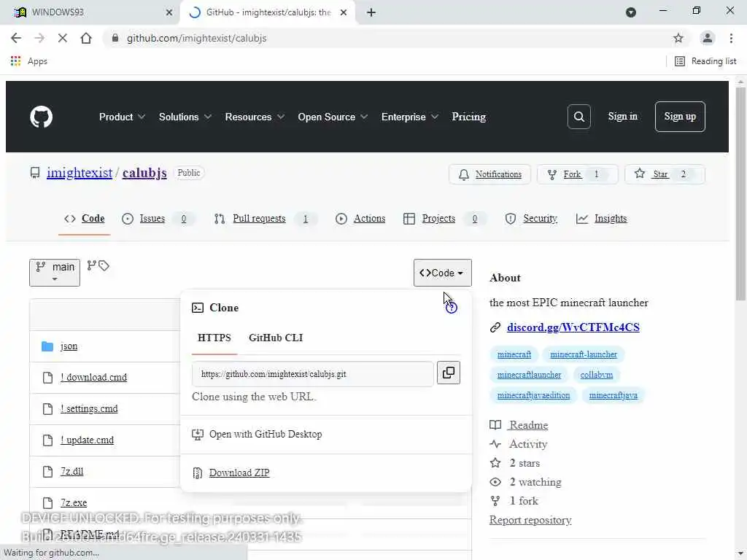Open the Reading list
Viewport: 747px width, 560px height.
[706, 61]
